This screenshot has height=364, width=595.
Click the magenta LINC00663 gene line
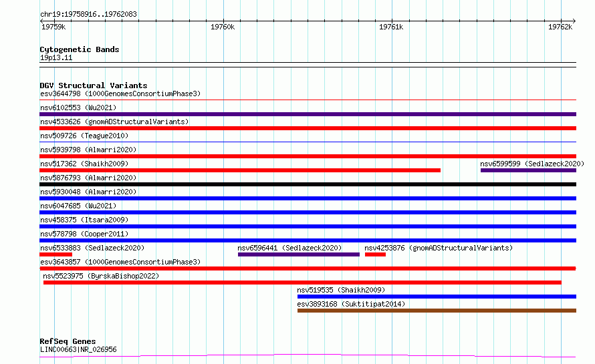click(308, 355)
